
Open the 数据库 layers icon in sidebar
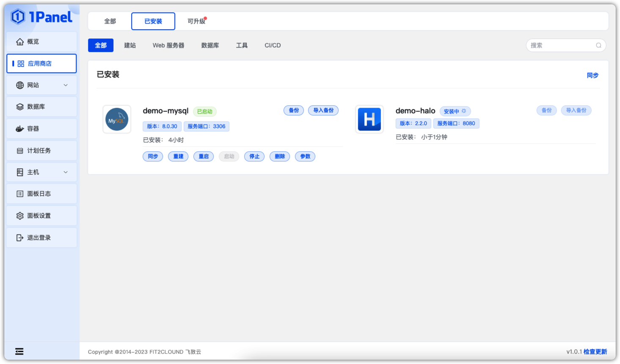coord(20,107)
